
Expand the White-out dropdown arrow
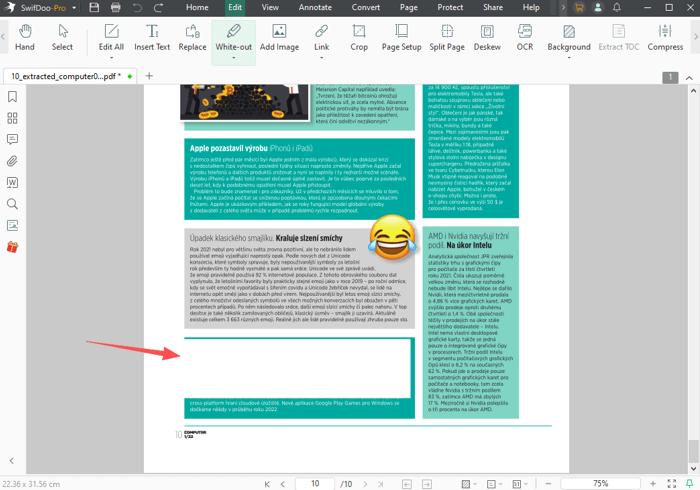coord(233,58)
